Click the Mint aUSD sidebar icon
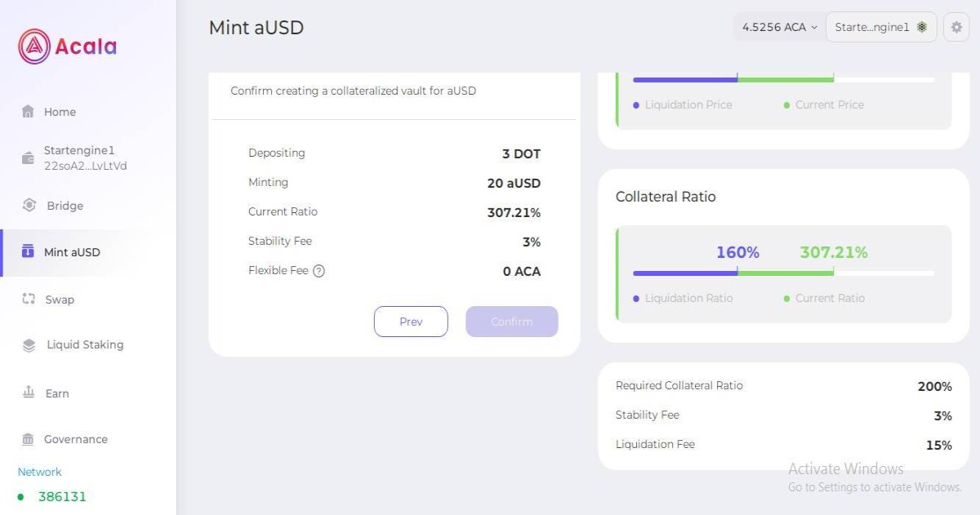The width and height of the screenshot is (980, 515). 28,251
